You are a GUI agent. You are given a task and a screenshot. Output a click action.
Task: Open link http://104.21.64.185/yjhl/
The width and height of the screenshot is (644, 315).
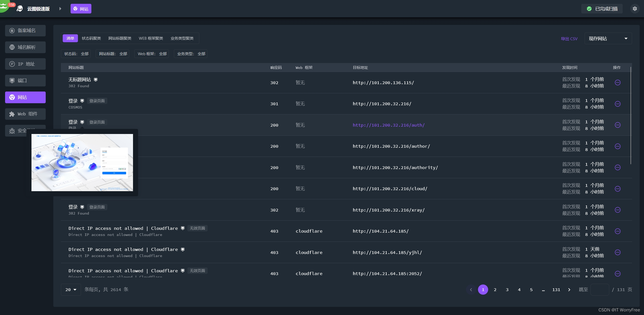tap(387, 252)
